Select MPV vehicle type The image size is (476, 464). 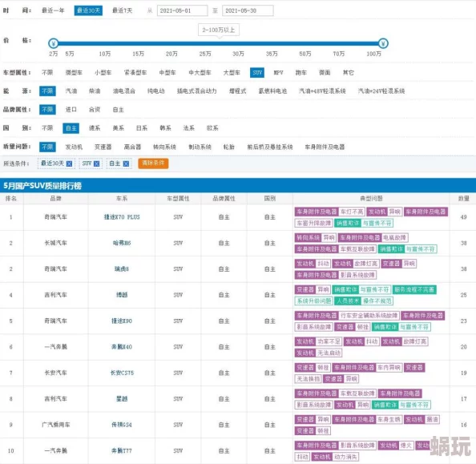tap(278, 73)
